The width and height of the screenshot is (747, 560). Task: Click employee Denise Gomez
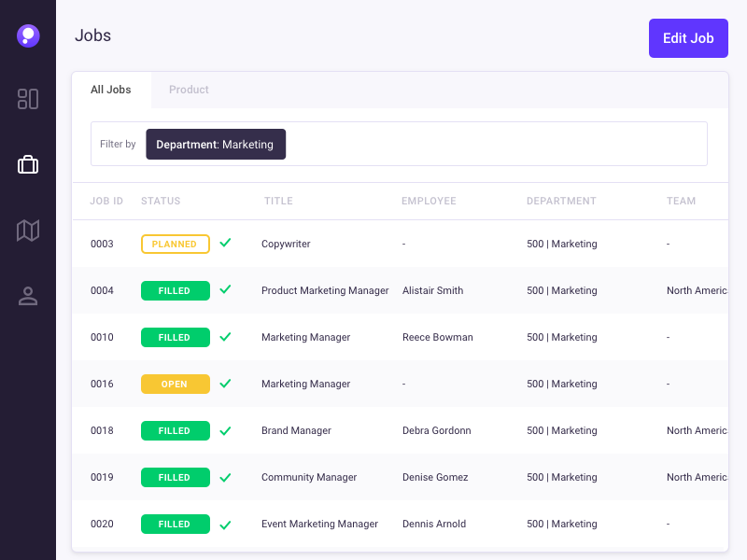click(x=435, y=477)
